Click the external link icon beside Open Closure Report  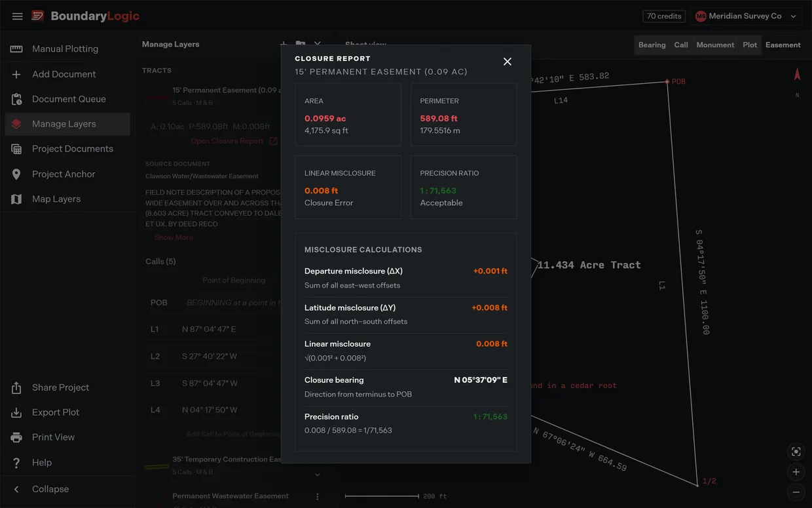coord(274,141)
